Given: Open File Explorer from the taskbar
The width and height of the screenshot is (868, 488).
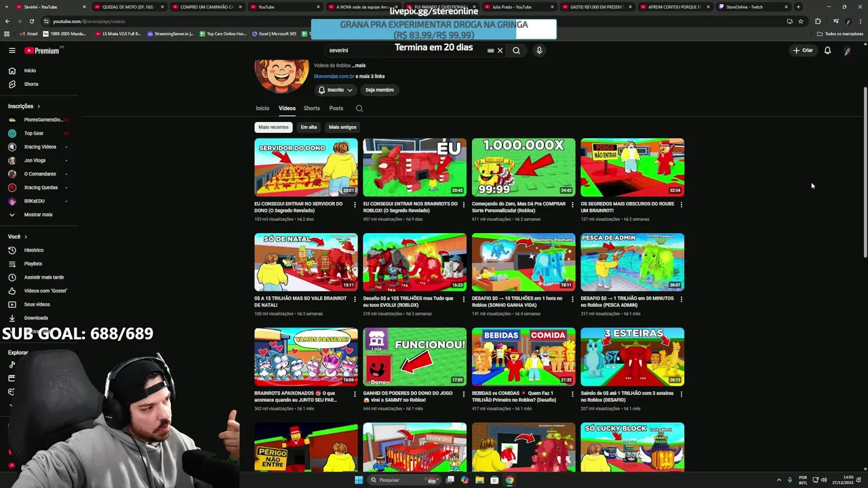Looking at the screenshot, I should (479, 480).
